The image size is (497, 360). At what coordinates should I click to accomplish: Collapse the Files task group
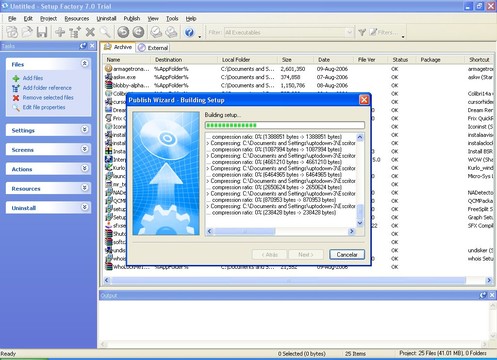point(85,63)
